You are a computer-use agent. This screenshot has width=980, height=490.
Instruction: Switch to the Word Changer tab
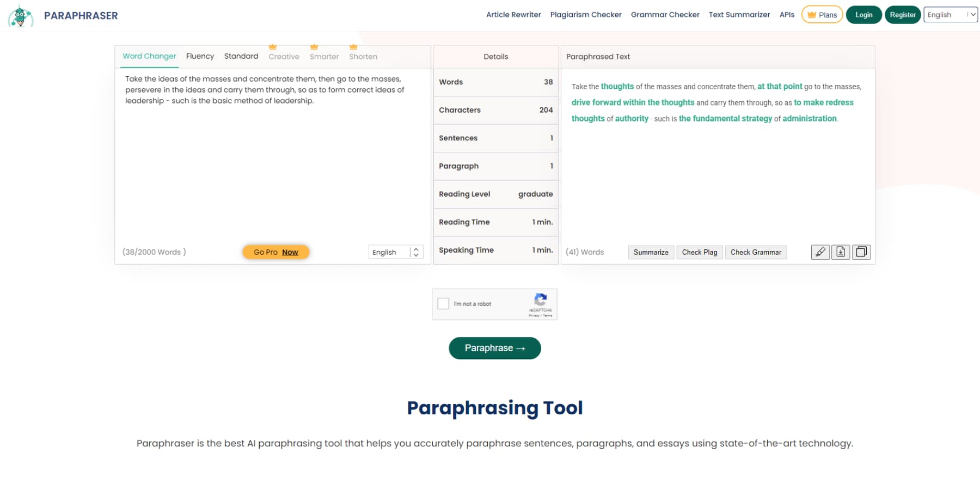[149, 56]
